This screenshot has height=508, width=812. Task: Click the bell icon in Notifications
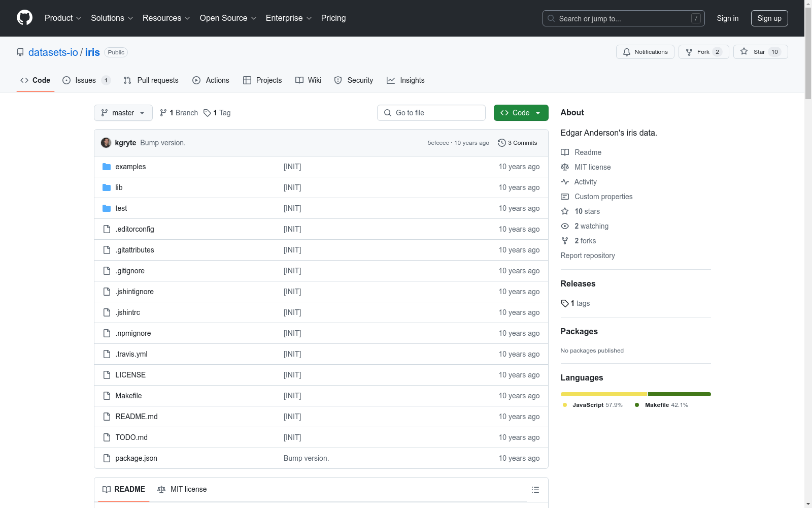(627, 52)
